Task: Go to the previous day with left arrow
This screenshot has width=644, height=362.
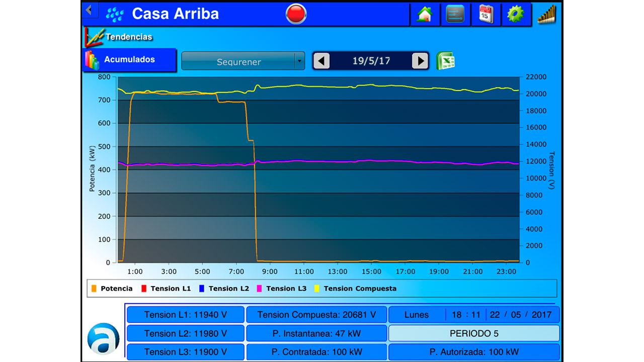Action: click(x=321, y=61)
